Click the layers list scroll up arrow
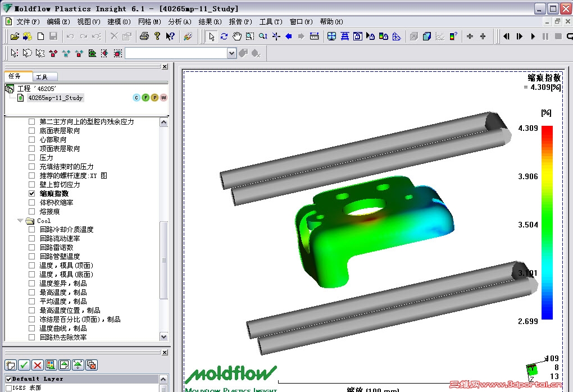Viewport: 573px width, 392px height. pos(163,379)
